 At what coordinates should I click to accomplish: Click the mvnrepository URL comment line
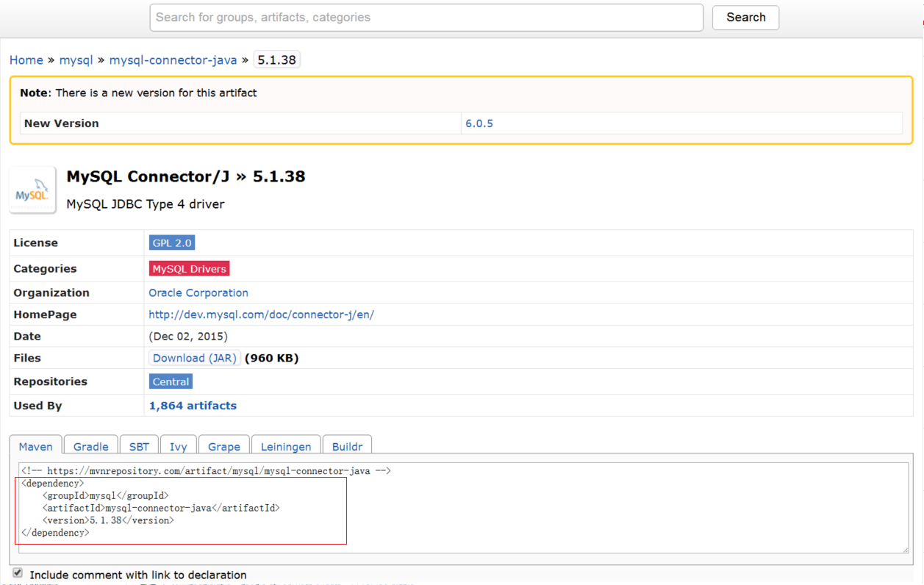(206, 471)
